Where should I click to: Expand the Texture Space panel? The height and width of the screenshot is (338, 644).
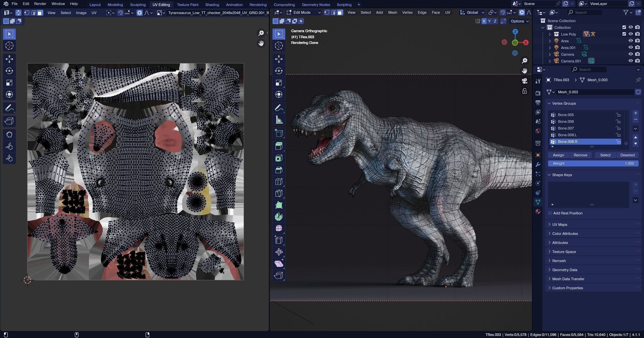(564, 252)
